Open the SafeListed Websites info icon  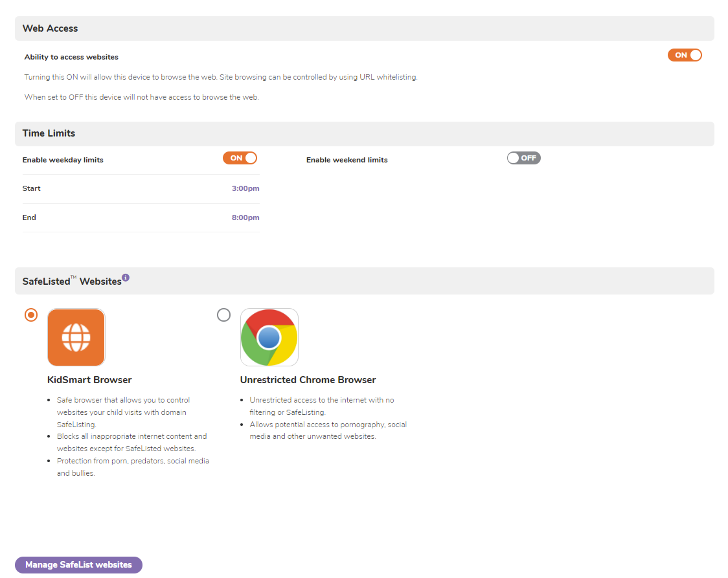tap(126, 278)
